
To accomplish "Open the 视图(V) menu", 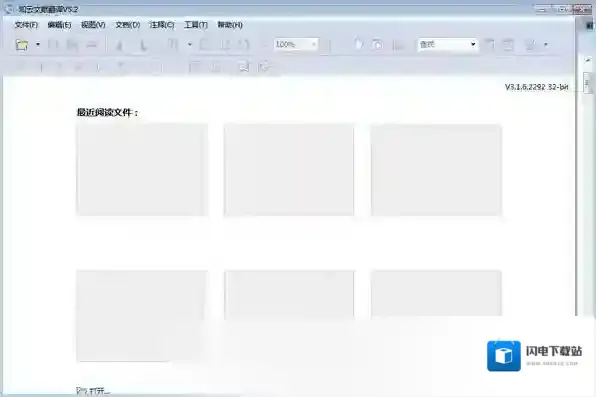I will 93,25.
